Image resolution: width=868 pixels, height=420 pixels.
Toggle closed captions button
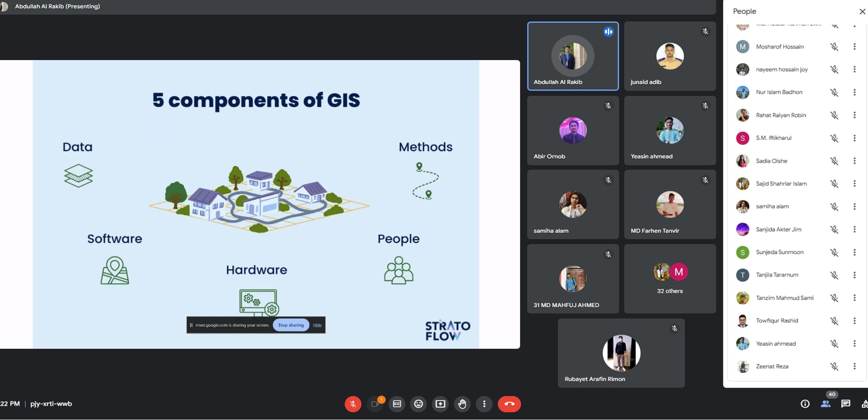[x=397, y=404]
